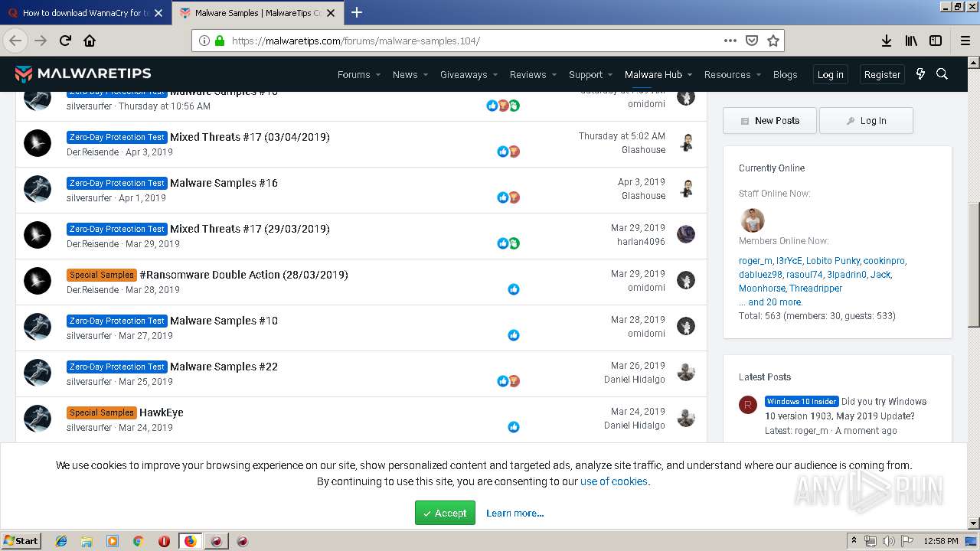The image size is (980, 551).
Task: Open Internet Explorer from taskbar
Action: (x=61, y=541)
